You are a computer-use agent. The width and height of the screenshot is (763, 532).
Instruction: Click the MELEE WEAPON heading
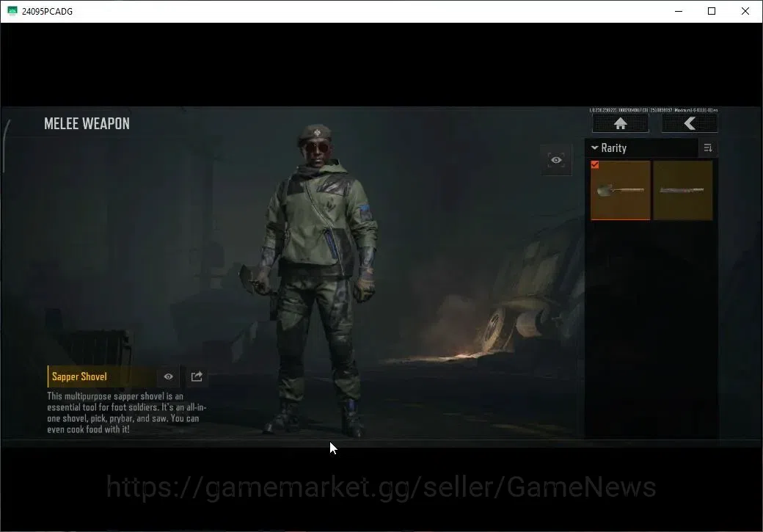click(x=87, y=123)
